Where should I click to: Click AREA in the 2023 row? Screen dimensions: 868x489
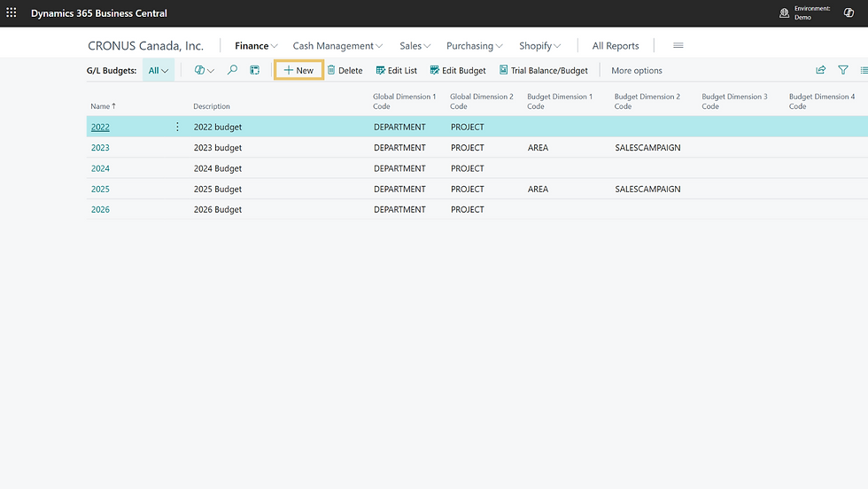[x=539, y=147]
